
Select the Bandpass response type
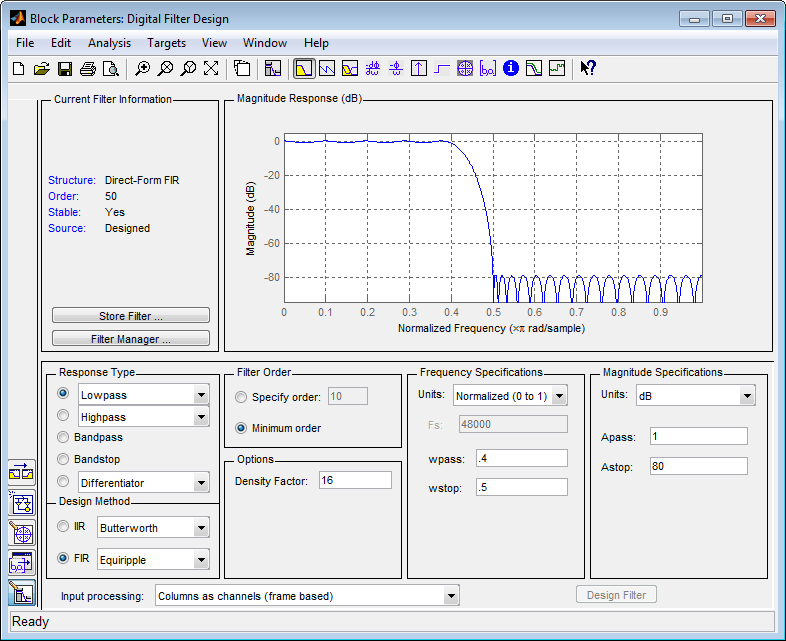click(x=64, y=437)
